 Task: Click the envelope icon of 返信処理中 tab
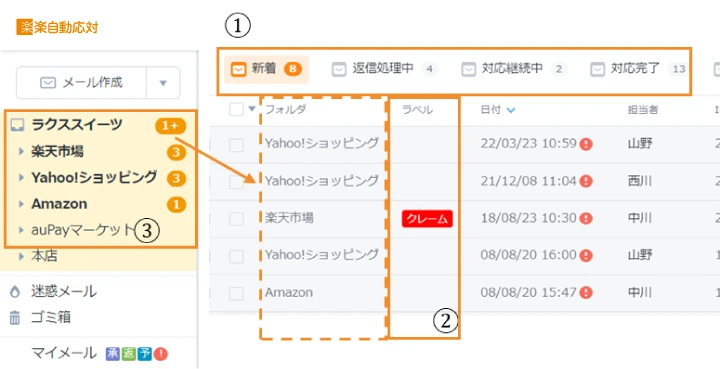[339, 69]
